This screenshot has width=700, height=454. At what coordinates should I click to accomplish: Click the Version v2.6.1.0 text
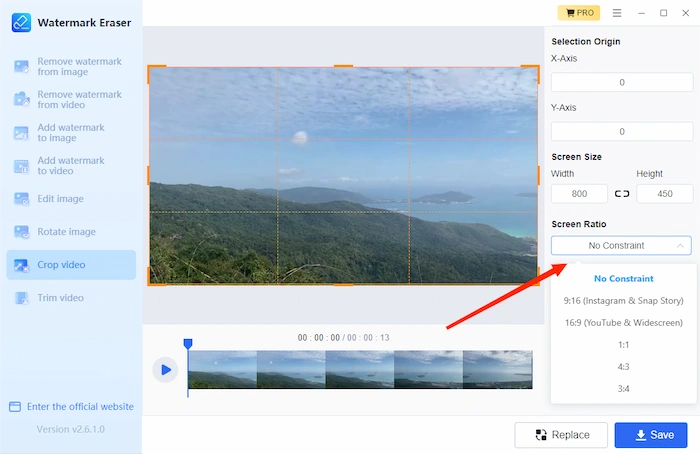pos(71,429)
